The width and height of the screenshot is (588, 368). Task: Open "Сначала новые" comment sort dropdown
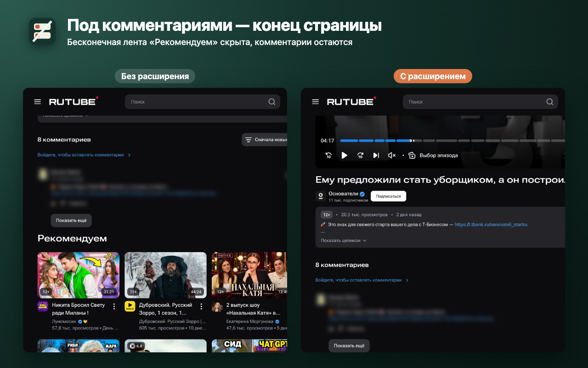pos(265,140)
